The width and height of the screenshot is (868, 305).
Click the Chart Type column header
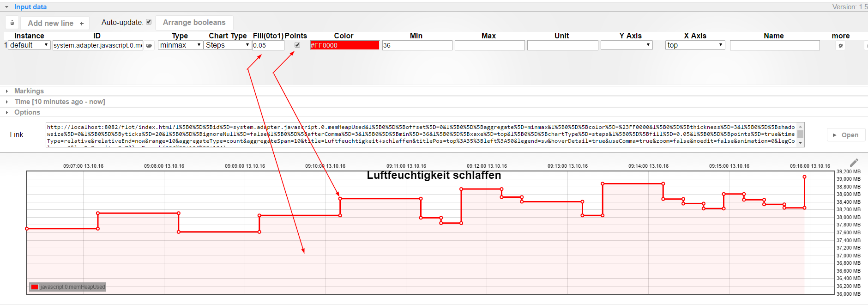pyautogui.click(x=228, y=36)
